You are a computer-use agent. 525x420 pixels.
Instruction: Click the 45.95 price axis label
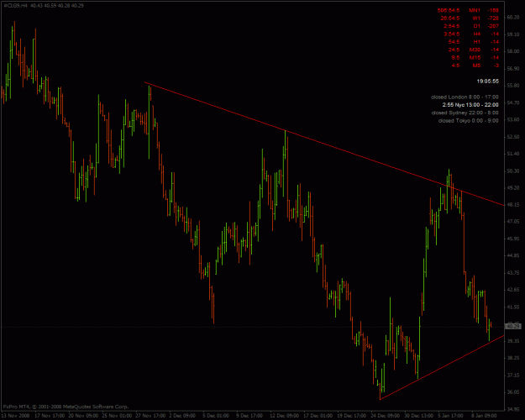click(x=513, y=239)
